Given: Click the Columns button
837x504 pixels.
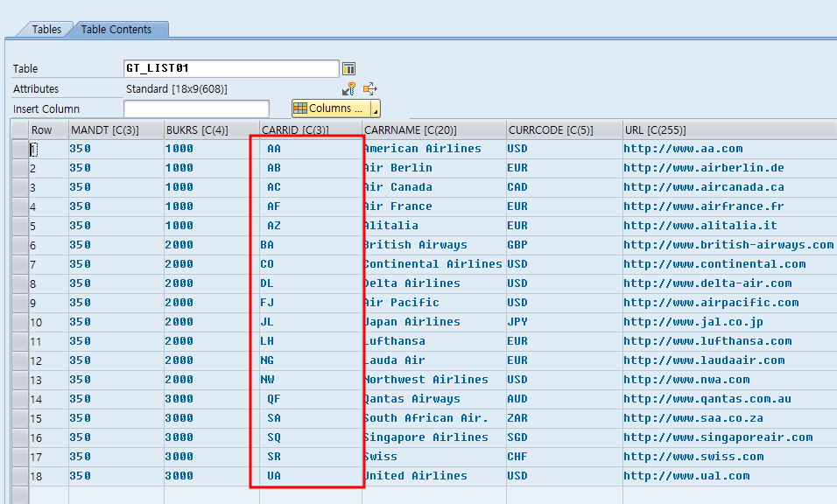Looking at the screenshot, I should tap(332, 108).
